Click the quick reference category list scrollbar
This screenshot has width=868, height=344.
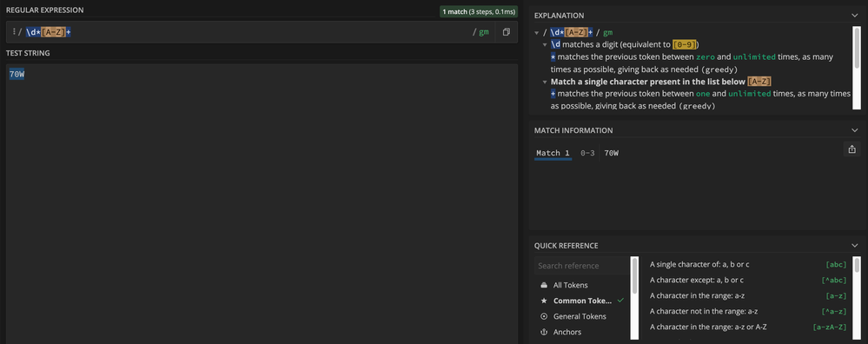(634, 275)
